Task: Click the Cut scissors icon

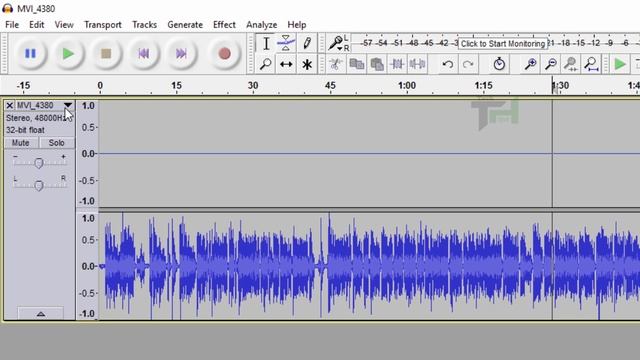Action: [336, 64]
